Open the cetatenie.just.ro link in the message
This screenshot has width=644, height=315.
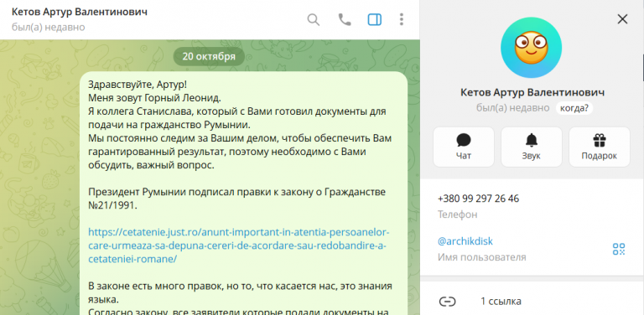point(239,245)
